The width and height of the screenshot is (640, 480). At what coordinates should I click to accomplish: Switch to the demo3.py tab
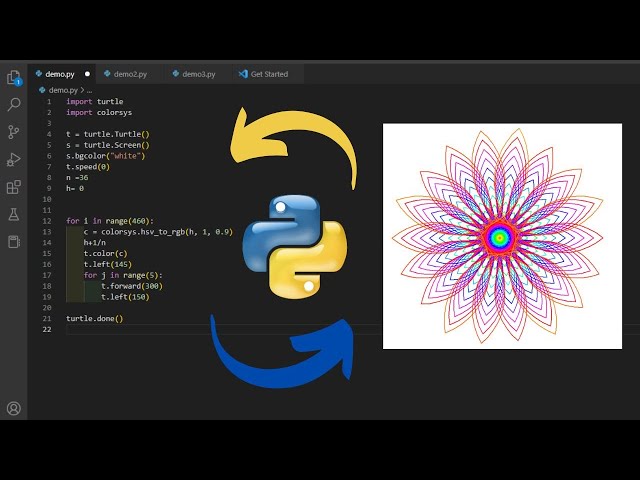tap(199, 74)
